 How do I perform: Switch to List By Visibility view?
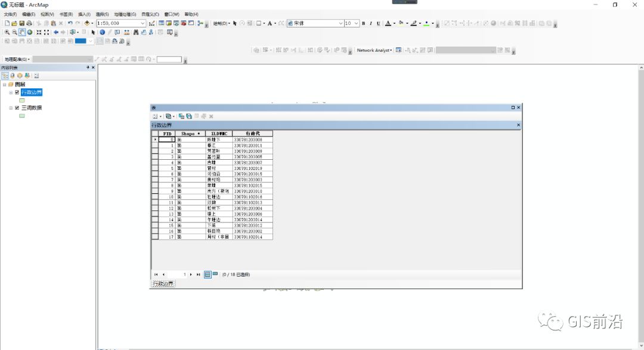(20, 76)
